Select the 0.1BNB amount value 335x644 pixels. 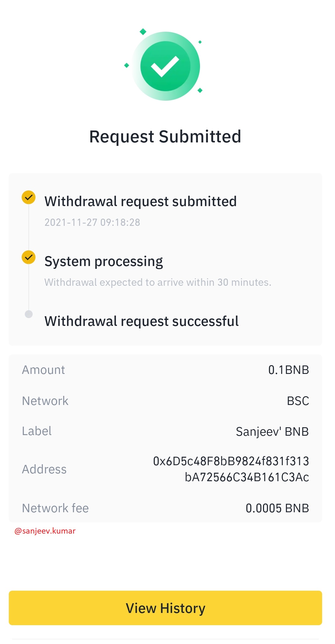tap(289, 370)
